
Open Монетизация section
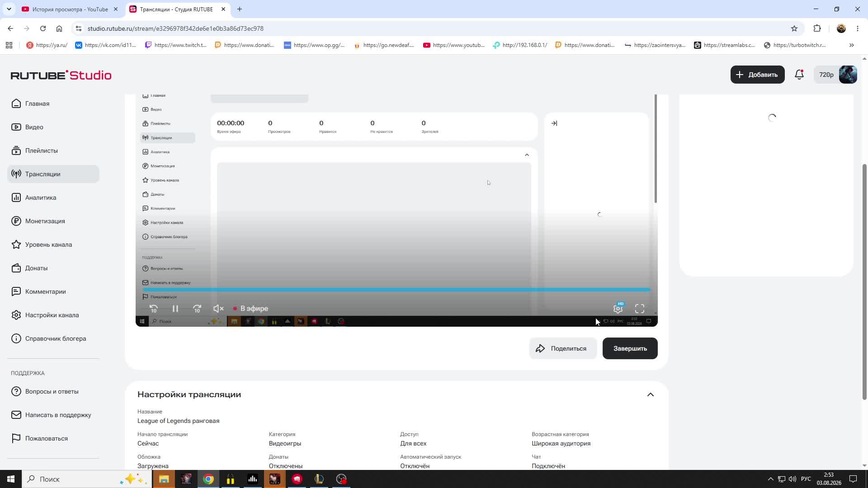tap(53, 221)
